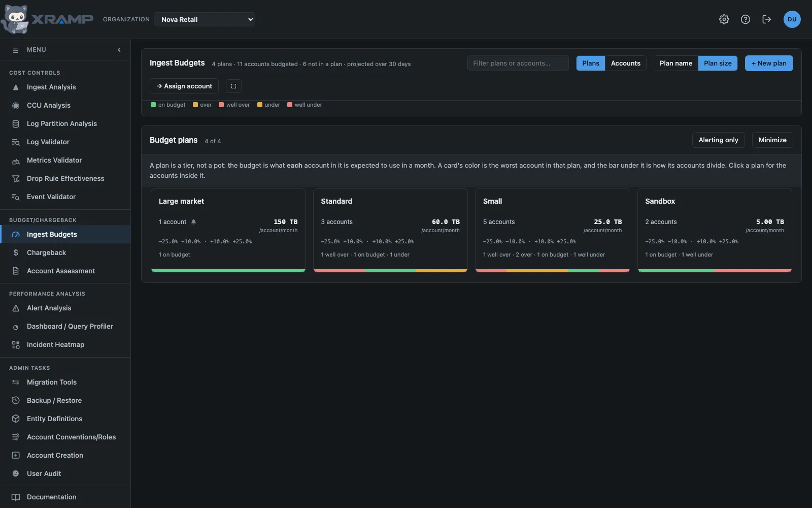Click the Ingest Analysis sidebar icon

coord(16,87)
